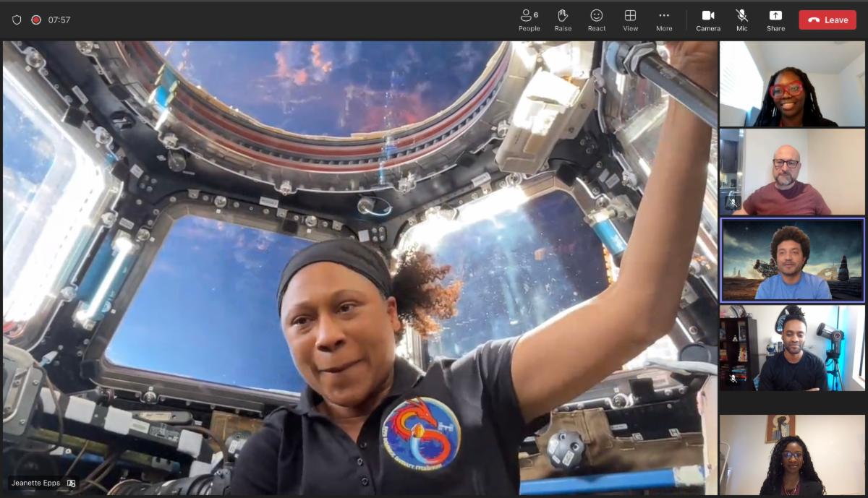Image resolution: width=868 pixels, height=498 pixels.
Task: Click the red recording indicator
Action: (x=36, y=20)
